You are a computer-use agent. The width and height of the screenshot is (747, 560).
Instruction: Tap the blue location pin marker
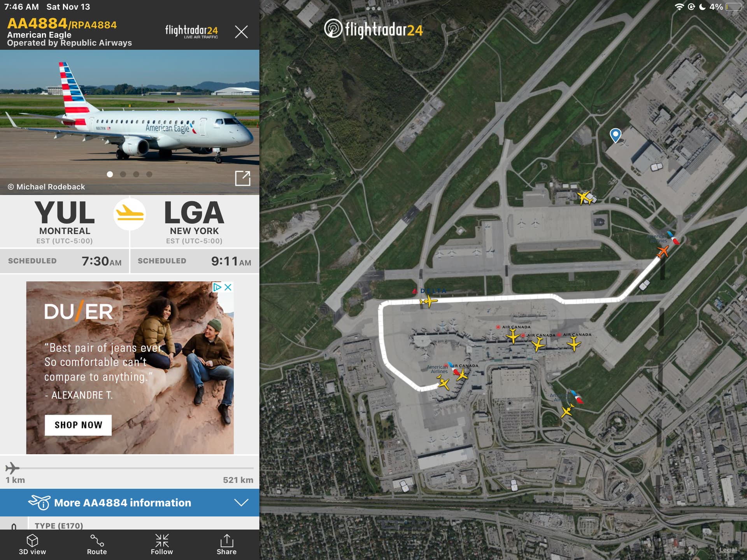[x=615, y=136]
